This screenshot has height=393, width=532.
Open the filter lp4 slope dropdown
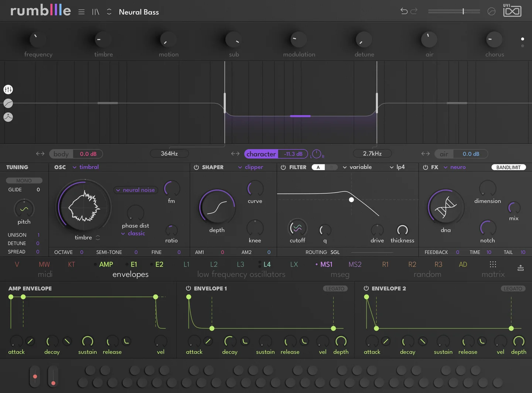[397, 167]
